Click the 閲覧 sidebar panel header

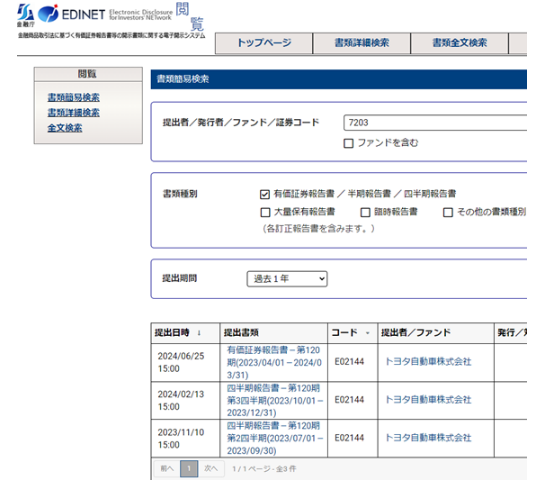[88, 74]
